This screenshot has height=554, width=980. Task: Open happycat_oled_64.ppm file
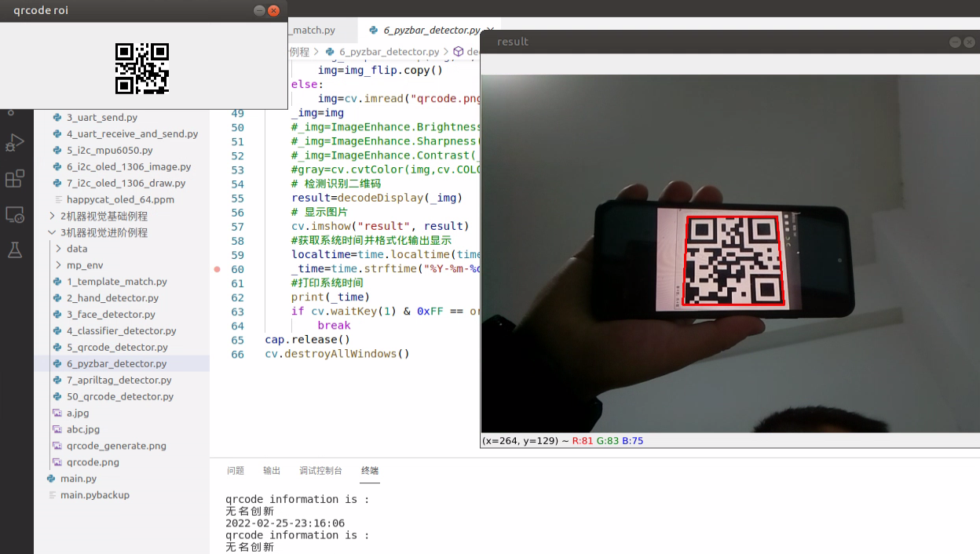(120, 200)
